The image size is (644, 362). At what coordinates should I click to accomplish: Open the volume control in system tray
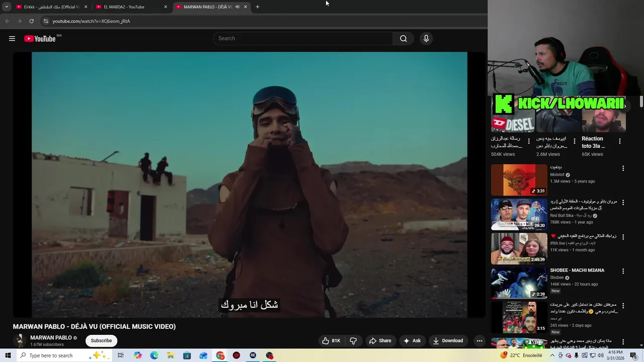[600, 355]
